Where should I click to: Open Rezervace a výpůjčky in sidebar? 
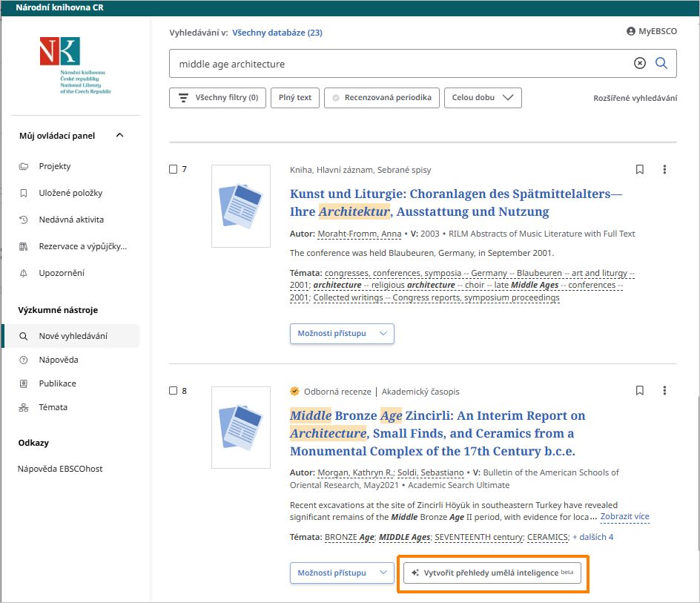point(83,246)
